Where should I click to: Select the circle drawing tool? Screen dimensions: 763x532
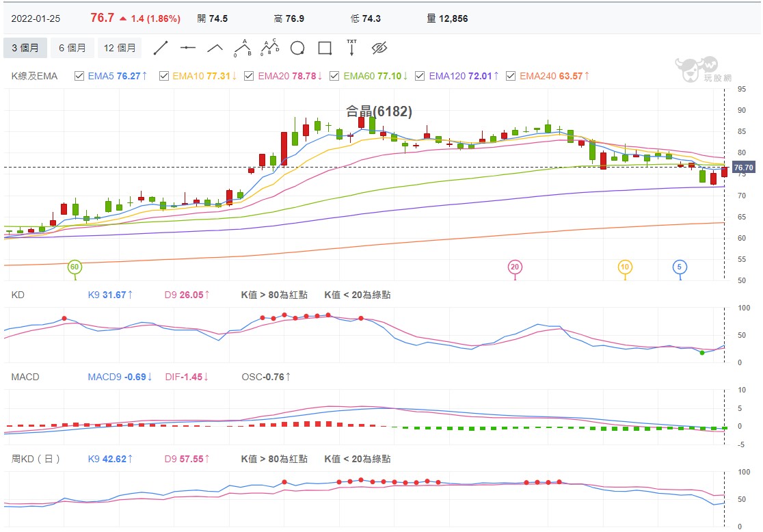297,48
